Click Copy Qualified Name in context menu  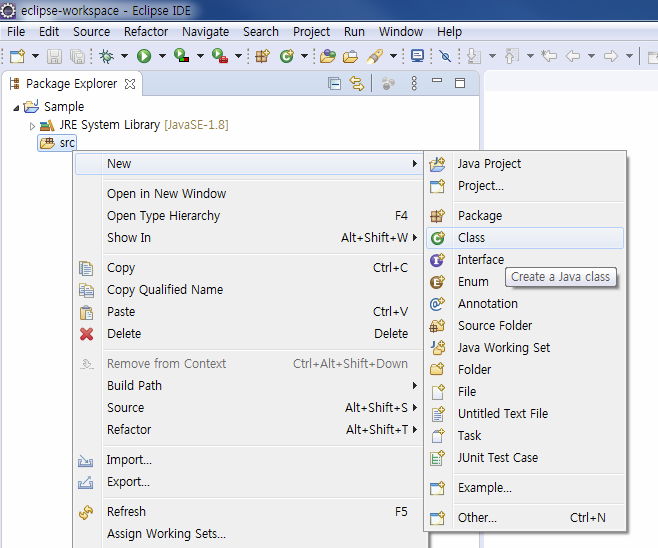point(248,290)
